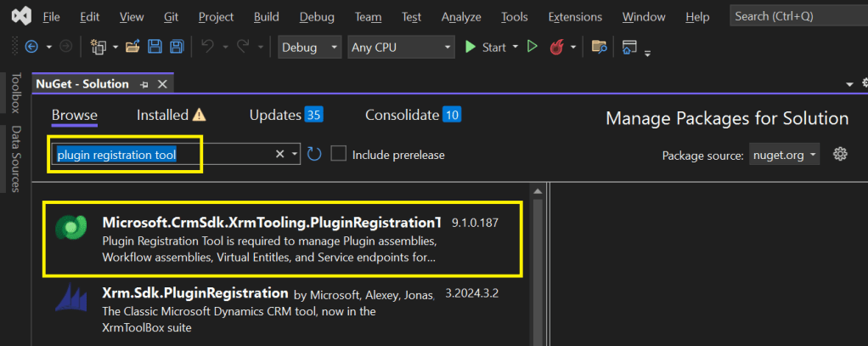Expand the Any CPU platform dropdown
This screenshot has width=868, height=346.
[400, 47]
